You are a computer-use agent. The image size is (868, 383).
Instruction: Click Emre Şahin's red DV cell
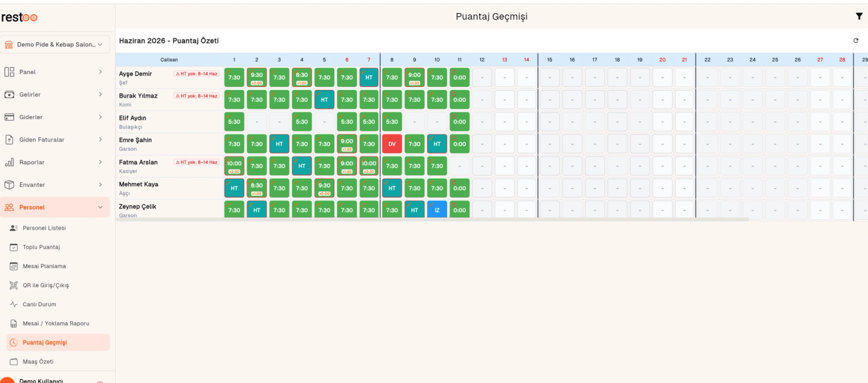point(392,144)
